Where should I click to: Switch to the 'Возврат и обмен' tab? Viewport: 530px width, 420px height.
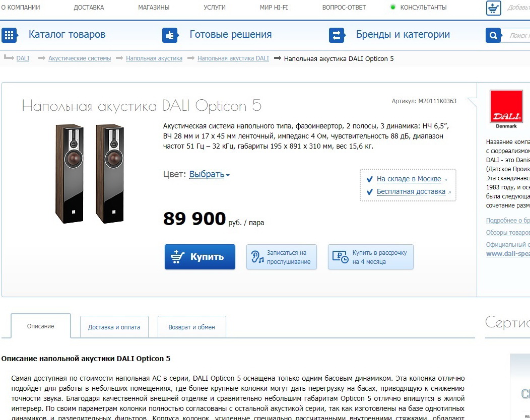tap(191, 327)
